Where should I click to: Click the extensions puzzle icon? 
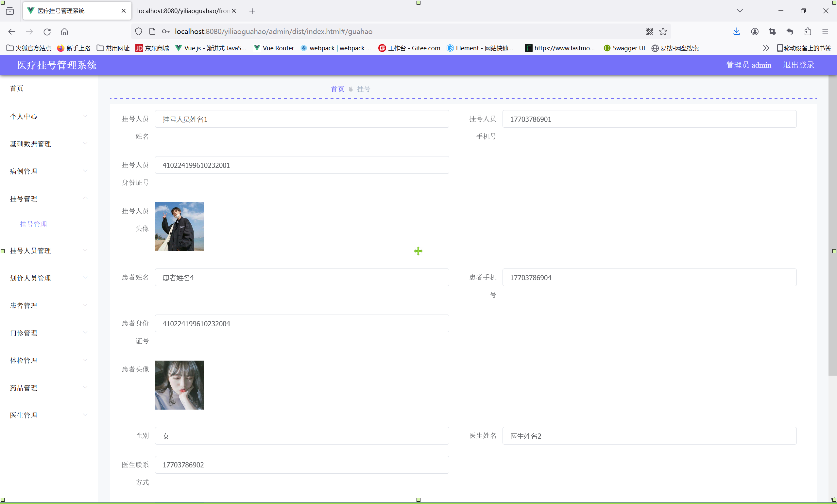(808, 32)
